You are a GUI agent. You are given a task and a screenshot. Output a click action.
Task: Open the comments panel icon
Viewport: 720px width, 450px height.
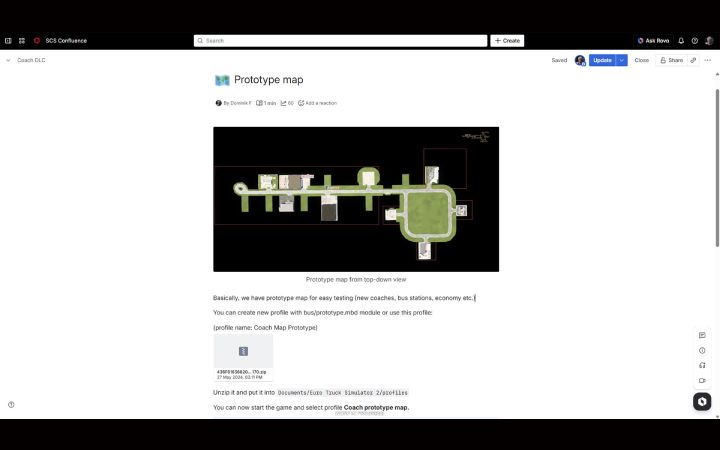702,335
